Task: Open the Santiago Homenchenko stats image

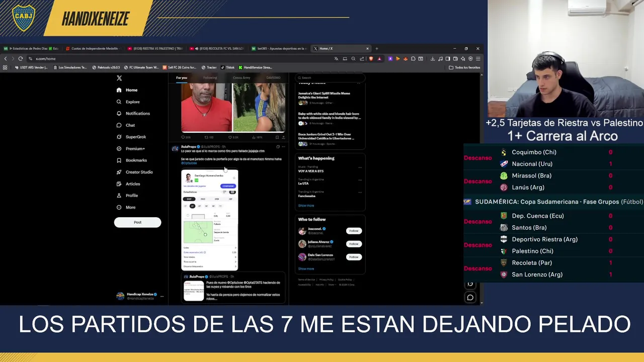Action: 210,220
